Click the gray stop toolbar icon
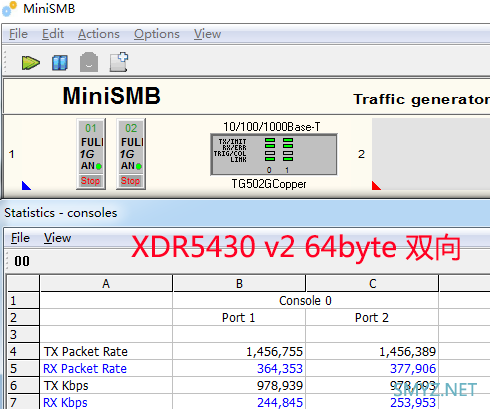 pos(89,62)
